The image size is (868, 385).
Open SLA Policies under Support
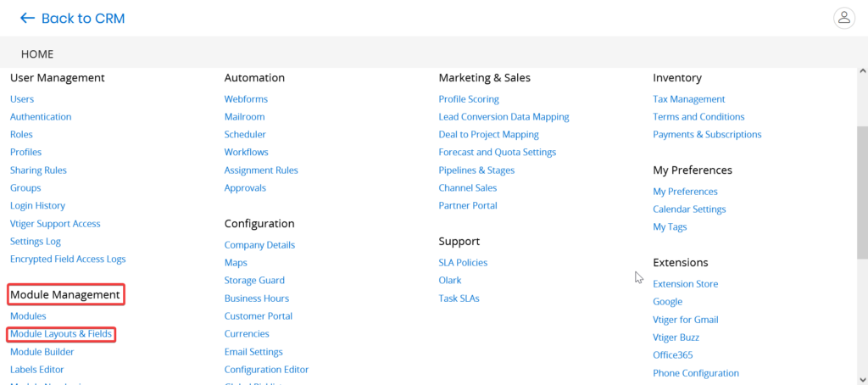[463, 263]
